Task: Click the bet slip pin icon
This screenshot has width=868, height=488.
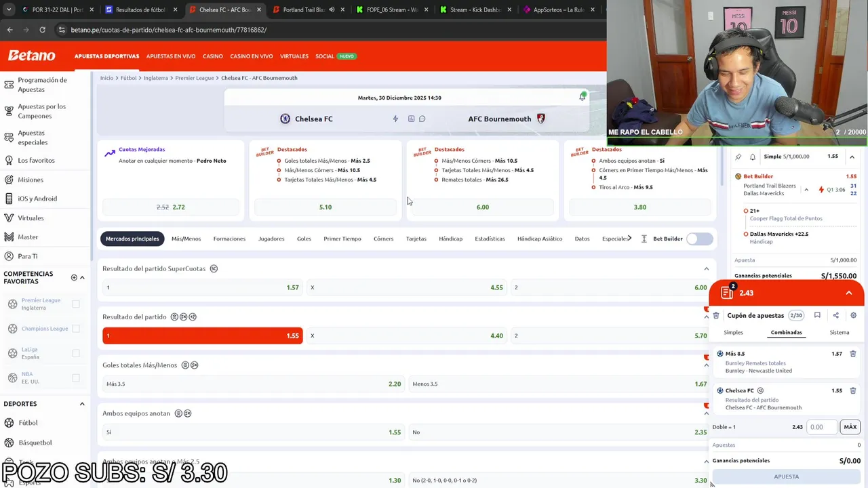Action: tap(738, 157)
